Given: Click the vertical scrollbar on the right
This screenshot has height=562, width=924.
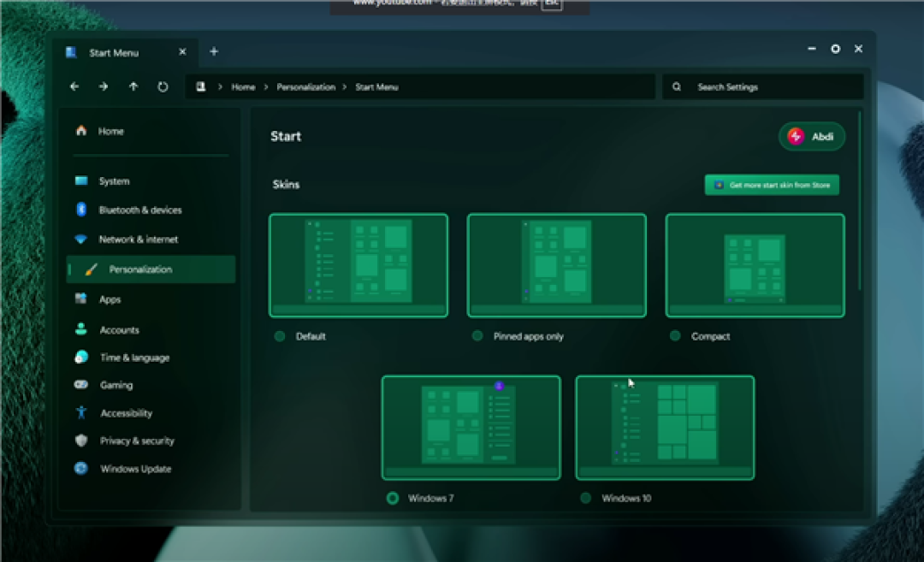Looking at the screenshot, I should pos(860,200).
